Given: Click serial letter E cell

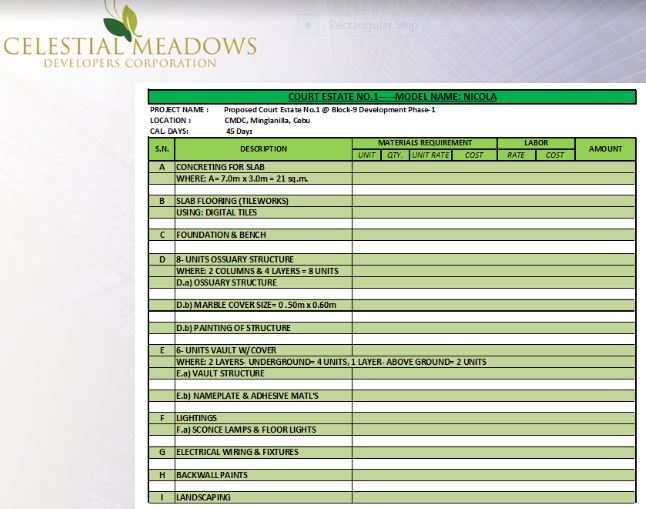Looking at the screenshot, I should 162,350.
